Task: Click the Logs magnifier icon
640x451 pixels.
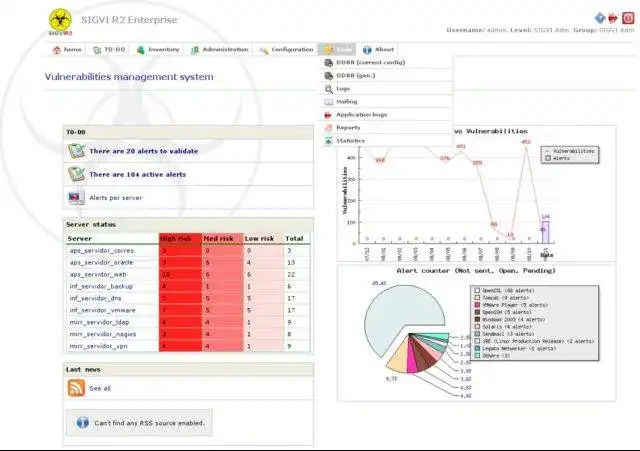Action: pyautogui.click(x=329, y=89)
